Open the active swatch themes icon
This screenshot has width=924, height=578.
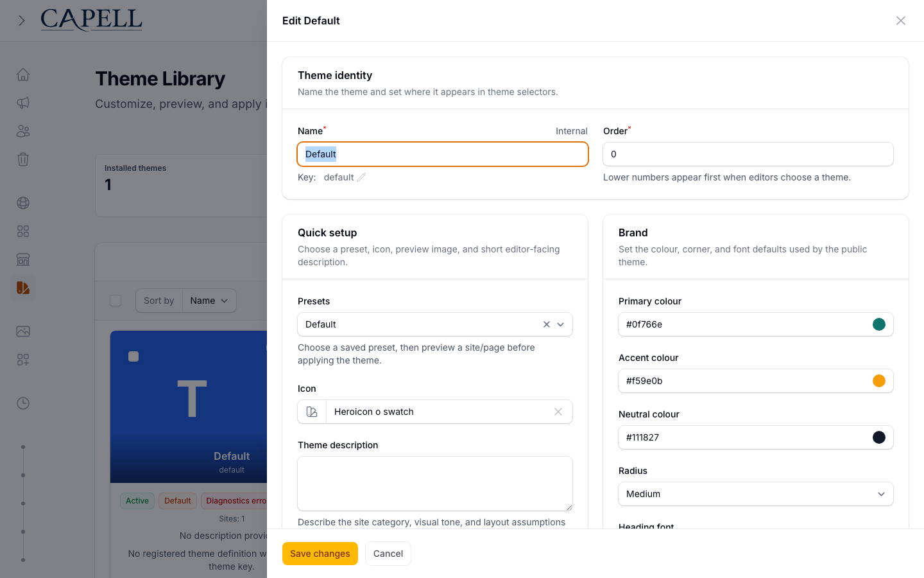[23, 288]
